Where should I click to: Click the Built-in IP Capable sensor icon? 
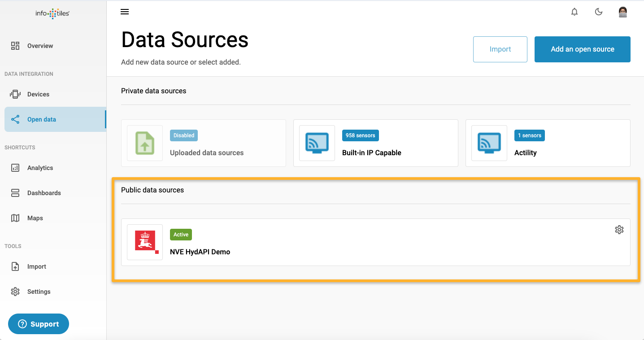tap(317, 143)
